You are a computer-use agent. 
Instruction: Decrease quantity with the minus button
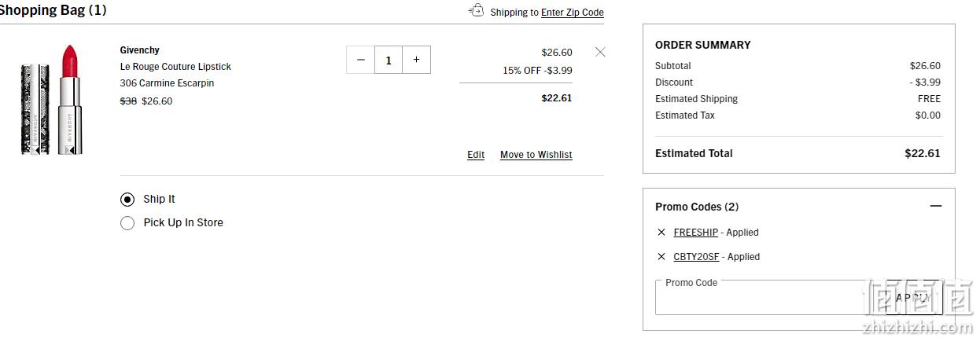[x=360, y=60]
